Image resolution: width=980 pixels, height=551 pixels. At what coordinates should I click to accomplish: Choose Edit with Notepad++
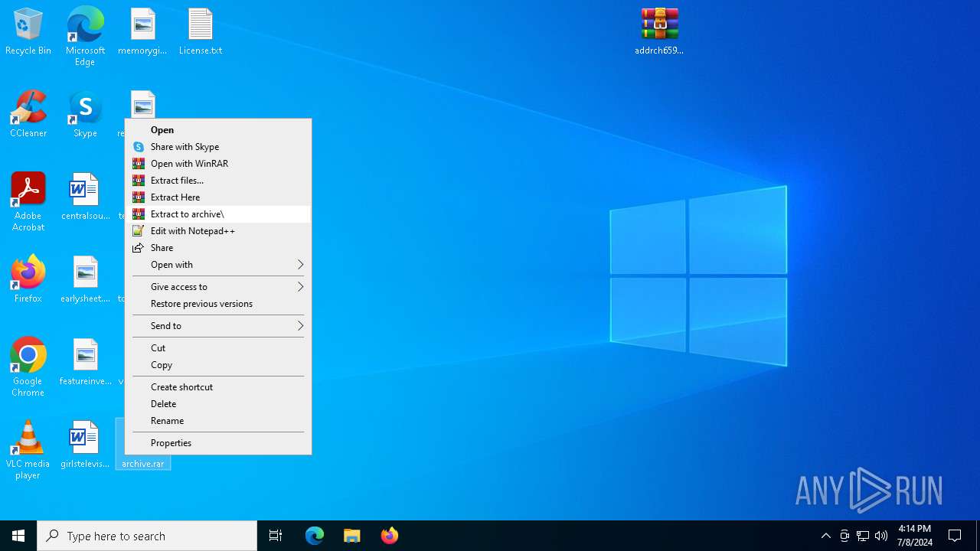218,231
